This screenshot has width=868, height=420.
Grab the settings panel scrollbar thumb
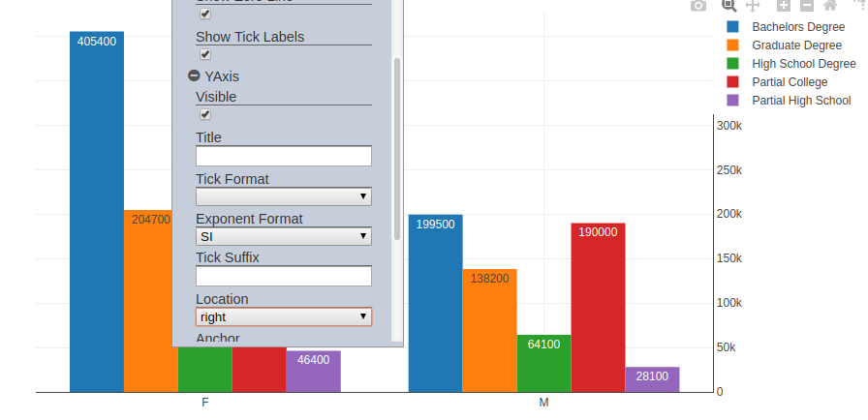[x=397, y=149]
